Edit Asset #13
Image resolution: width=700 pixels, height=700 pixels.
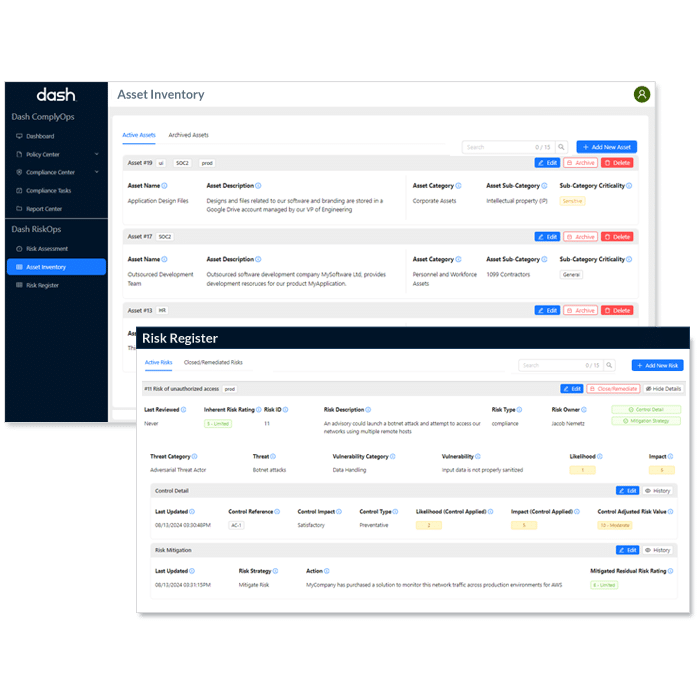click(x=547, y=310)
